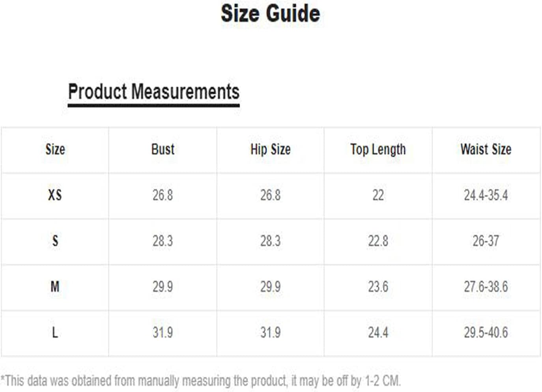Screen dimensions: 542x392
Task: Click the Size Guide title
Action: pyautogui.click(x=270, y=13)
